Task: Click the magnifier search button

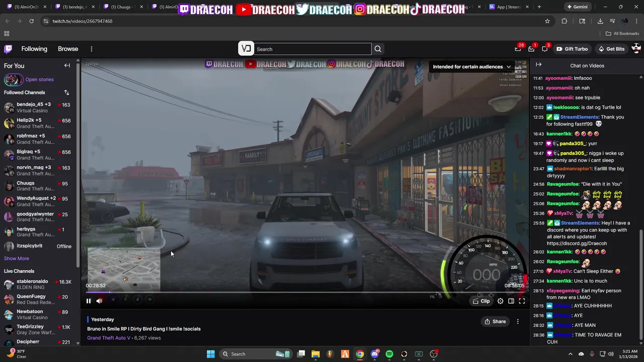Action: click(378, 49)
